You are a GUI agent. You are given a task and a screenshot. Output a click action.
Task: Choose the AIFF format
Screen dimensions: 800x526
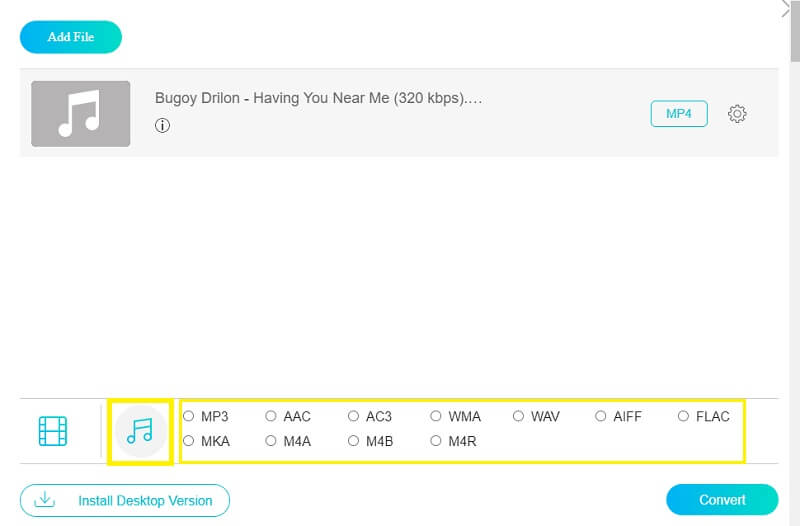point(601,416)
